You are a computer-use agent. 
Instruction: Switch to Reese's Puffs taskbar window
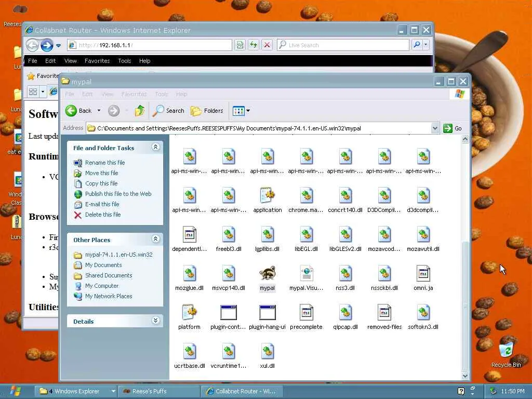click(158, 391)
